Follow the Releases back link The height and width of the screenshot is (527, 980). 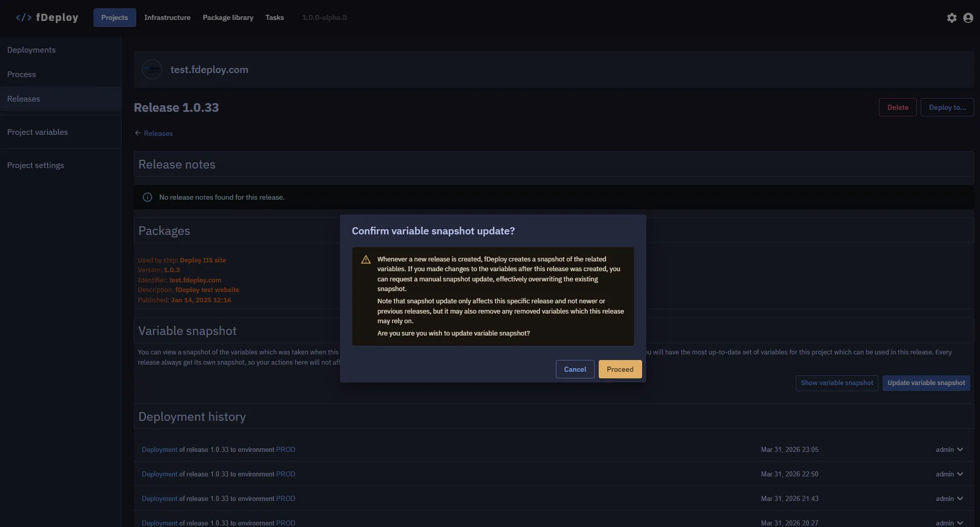click(x=158, y=133)
